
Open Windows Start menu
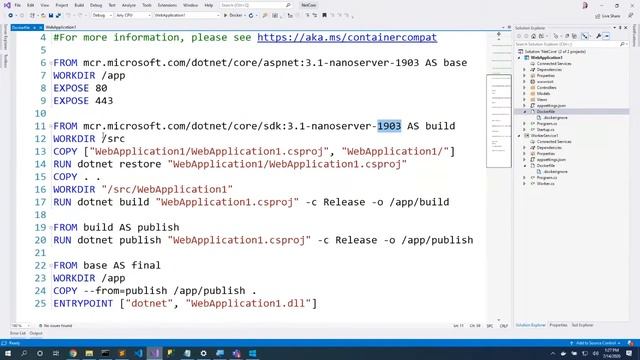click(8, 353)
